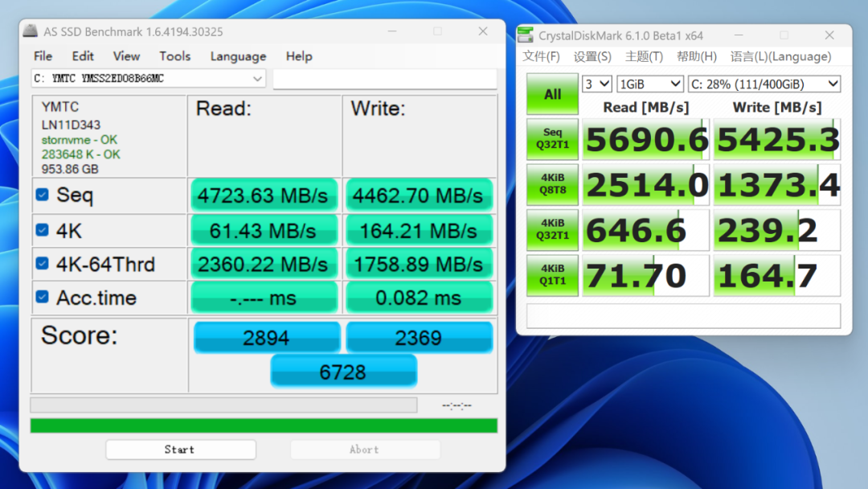Click the 4KiB Q8T8 read value 2514.0
Screen dimensions: 868x489
(645, 184)
